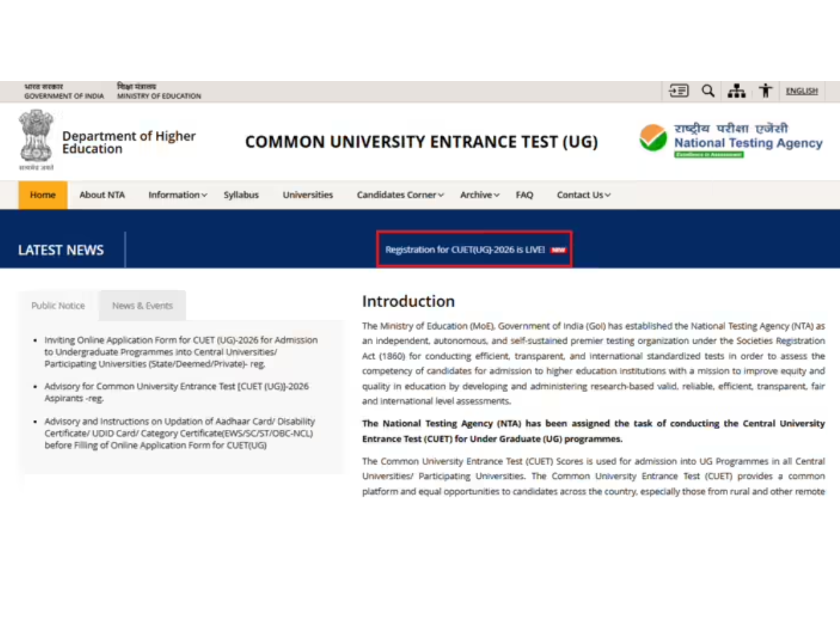
Task: Open the candidate login icon
Action: tap(678, 90)
